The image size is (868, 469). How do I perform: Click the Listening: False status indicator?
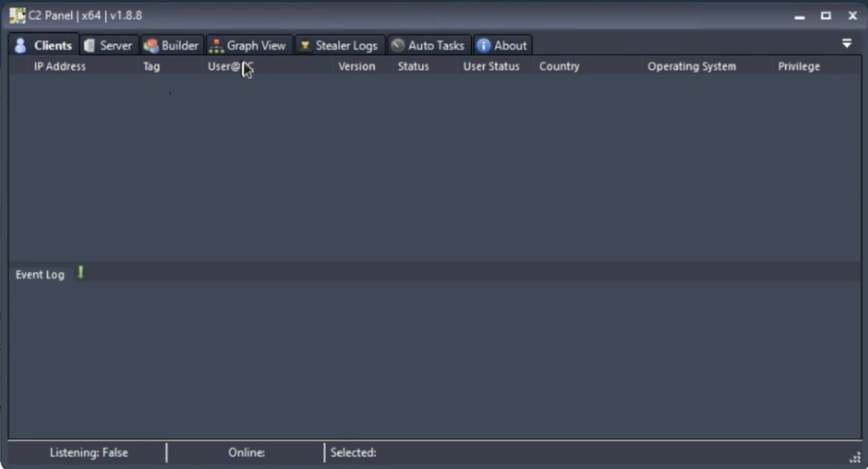[88, 452]
